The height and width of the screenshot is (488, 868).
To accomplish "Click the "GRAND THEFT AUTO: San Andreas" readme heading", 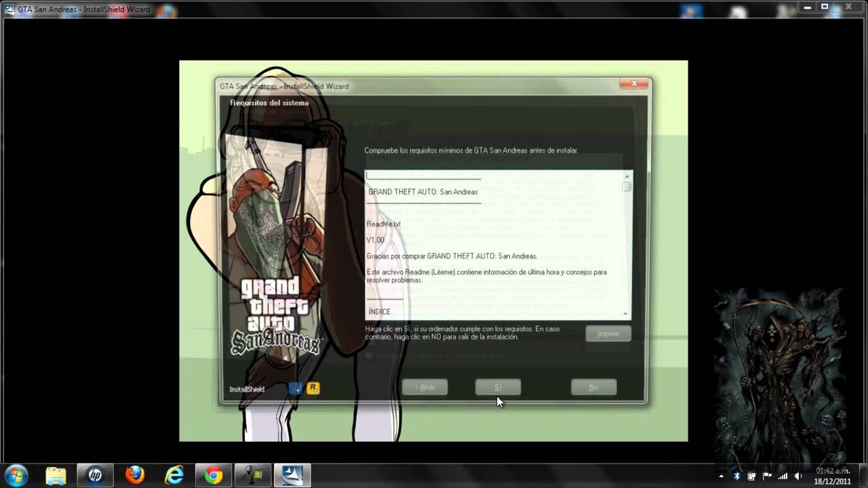I will pos(422,192).
